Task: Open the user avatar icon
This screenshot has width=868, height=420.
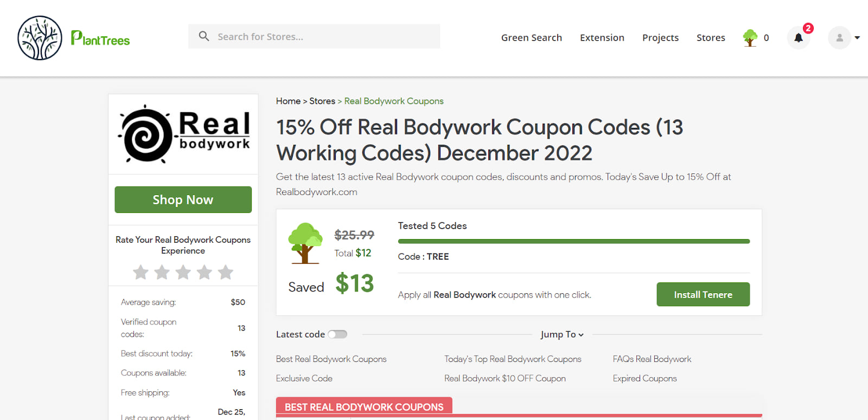Action: 839,38
